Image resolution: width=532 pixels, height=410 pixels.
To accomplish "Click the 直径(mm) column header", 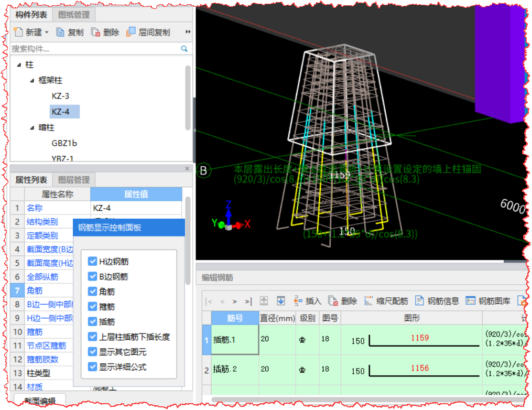I will point(278,318).
